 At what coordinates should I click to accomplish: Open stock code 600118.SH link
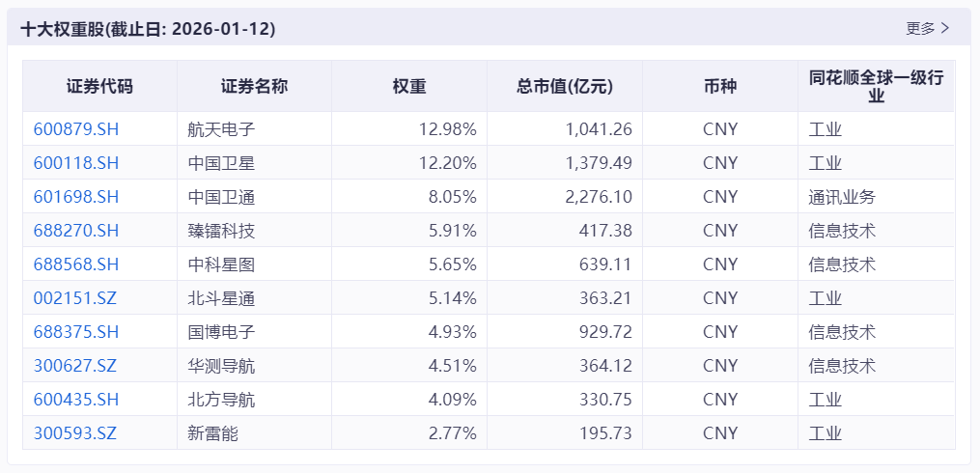pos(76,163)
